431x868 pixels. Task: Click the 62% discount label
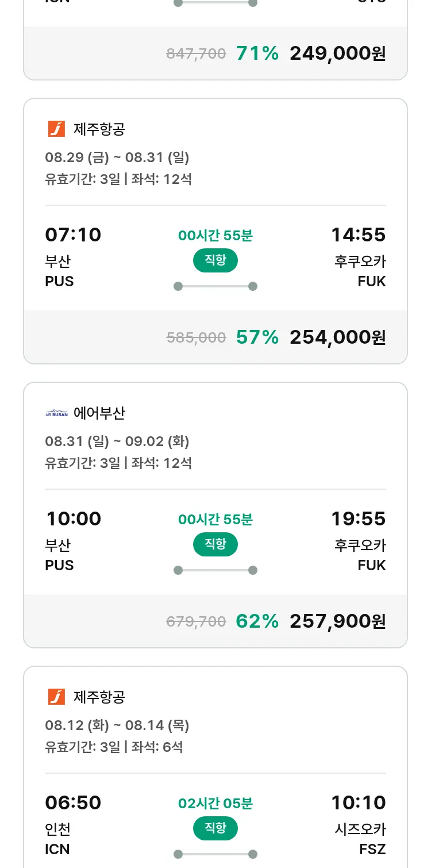point(257,621)
